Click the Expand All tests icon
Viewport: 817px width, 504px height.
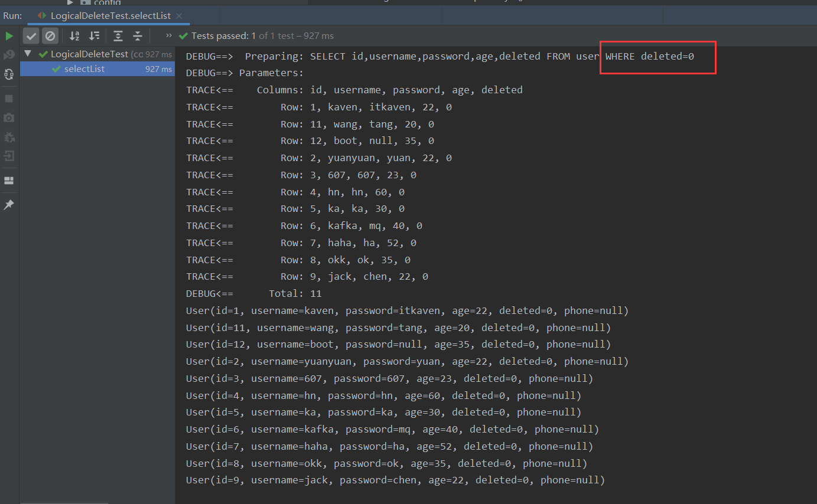(118, 36)
